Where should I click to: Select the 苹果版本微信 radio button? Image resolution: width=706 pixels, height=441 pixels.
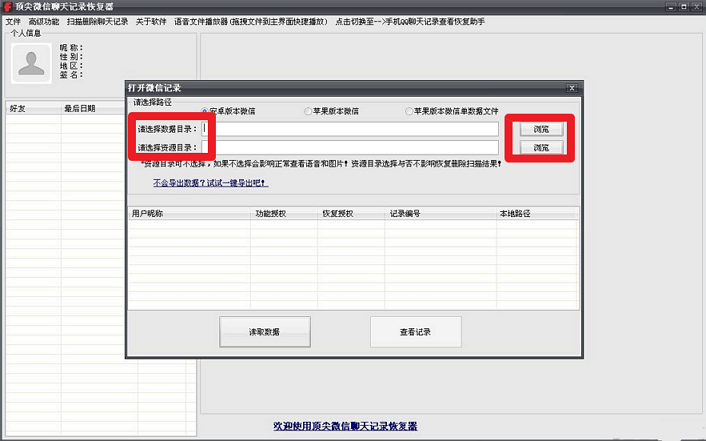(x=308, y=111)
